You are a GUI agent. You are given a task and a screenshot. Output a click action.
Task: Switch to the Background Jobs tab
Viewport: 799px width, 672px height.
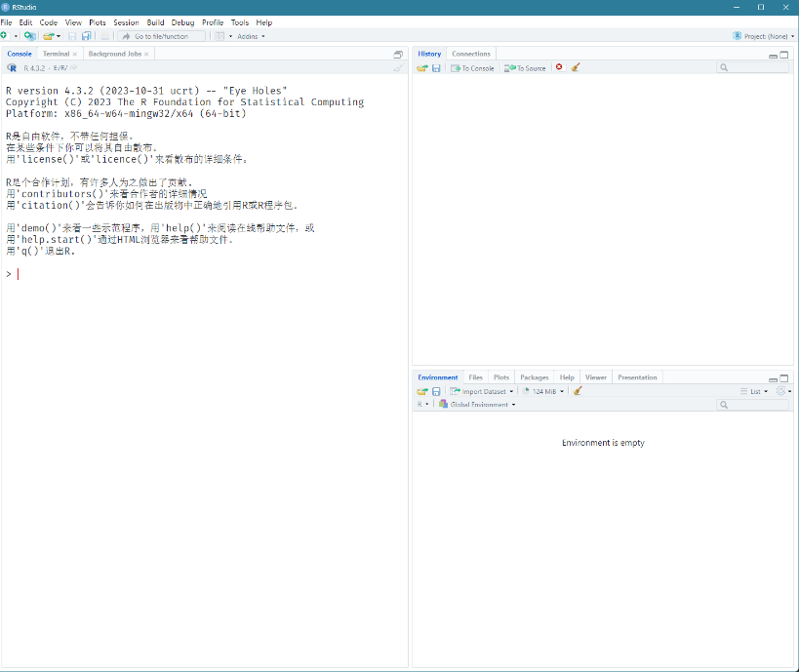pyautogui.click(x=115, y=54)
